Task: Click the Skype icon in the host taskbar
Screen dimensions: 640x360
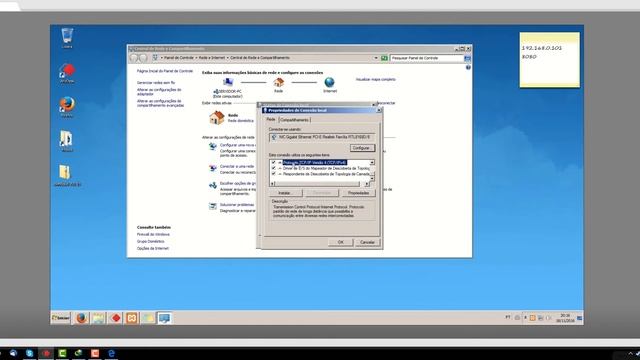Action: pyautogui.click(x=29, y=353)
